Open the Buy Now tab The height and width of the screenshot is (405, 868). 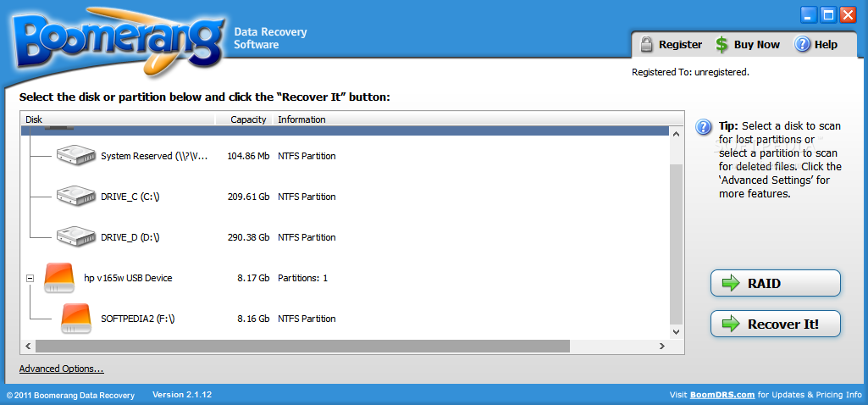[x=747, y=45]
